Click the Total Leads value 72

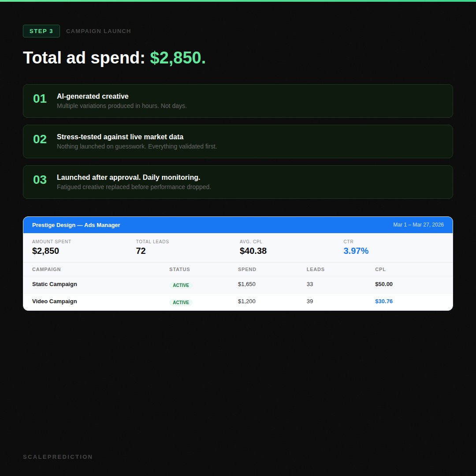(x=141, y=251)
